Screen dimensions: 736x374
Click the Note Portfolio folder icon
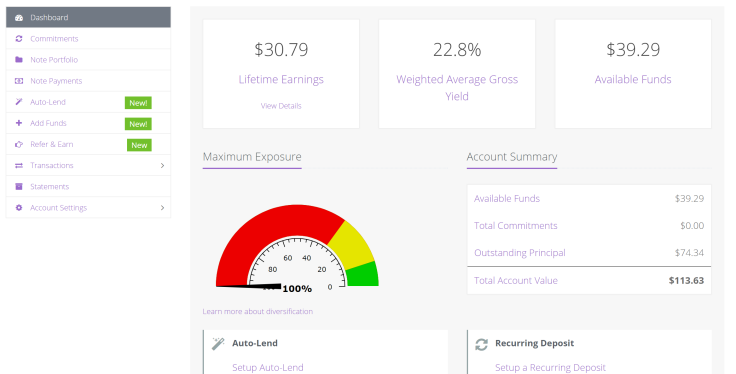tap(19, 60)
